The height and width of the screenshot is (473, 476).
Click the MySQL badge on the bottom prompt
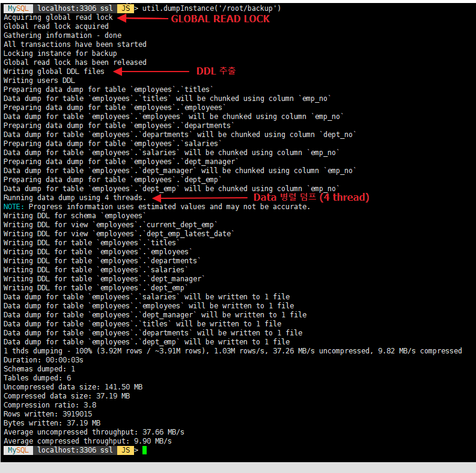pos(18,450)
